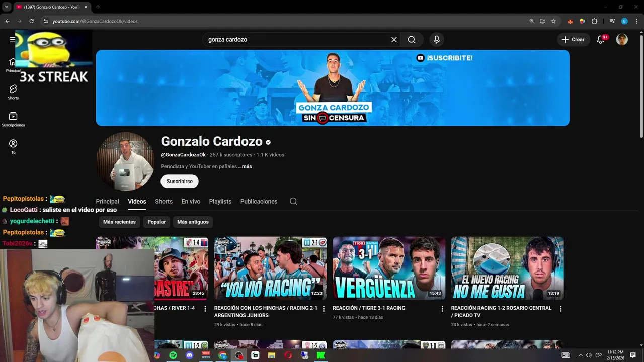Image resolution: width=644 pixels, height=362 pixels.
Task: Expand channel description with ...más
Action: click(x=245, y=166)
